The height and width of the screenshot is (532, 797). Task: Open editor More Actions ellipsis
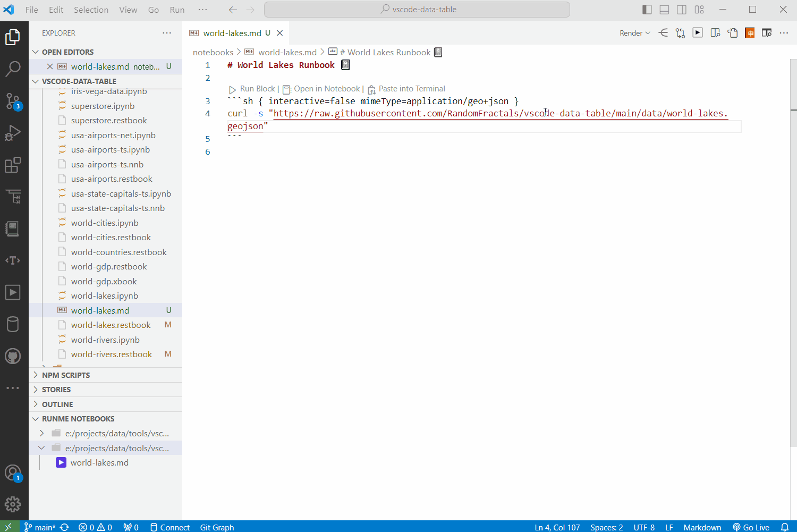(x=784, y=33)
